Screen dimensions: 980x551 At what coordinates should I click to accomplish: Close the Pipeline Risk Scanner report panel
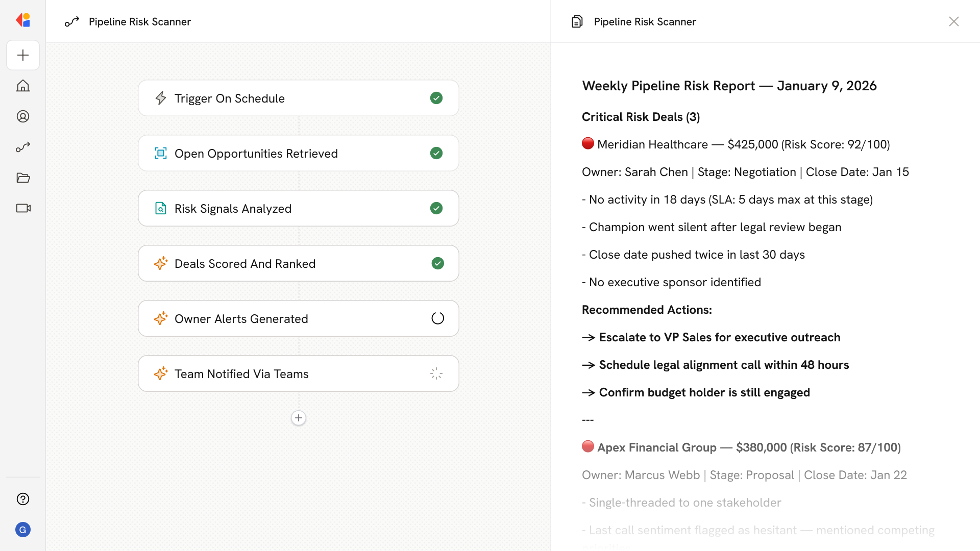[x=954, y=21]
